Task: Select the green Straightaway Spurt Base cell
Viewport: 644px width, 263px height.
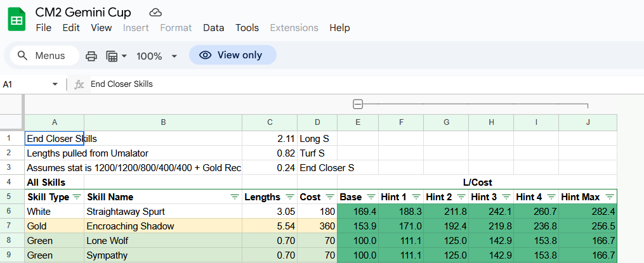Action: 358,211
